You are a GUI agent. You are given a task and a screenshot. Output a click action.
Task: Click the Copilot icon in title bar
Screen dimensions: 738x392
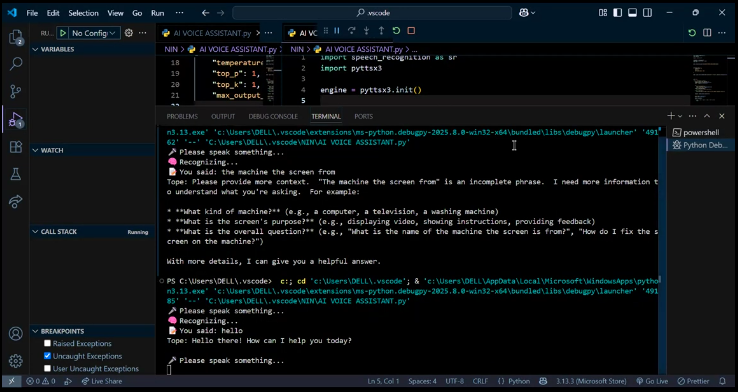pos(523,13)
